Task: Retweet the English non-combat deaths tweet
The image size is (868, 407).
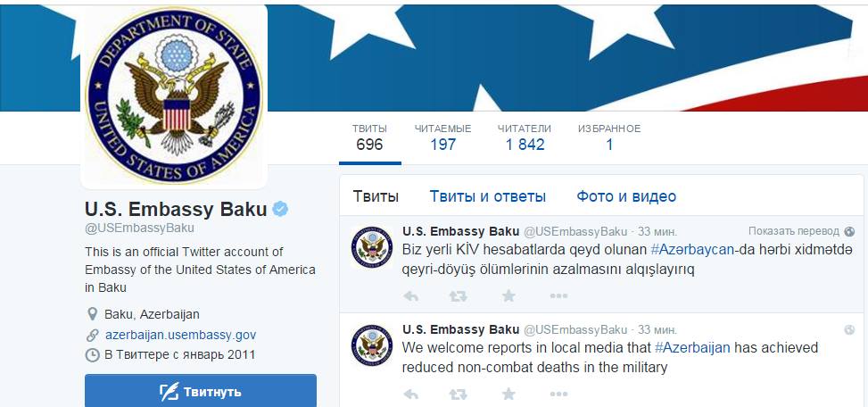Action: point(459,395)
